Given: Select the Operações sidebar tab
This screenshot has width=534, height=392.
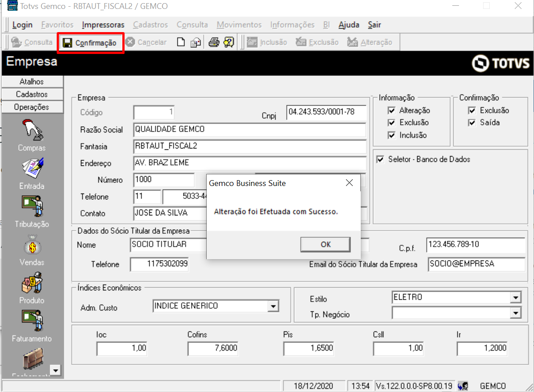Looking at the screenshot, I should tap(32, 107).
